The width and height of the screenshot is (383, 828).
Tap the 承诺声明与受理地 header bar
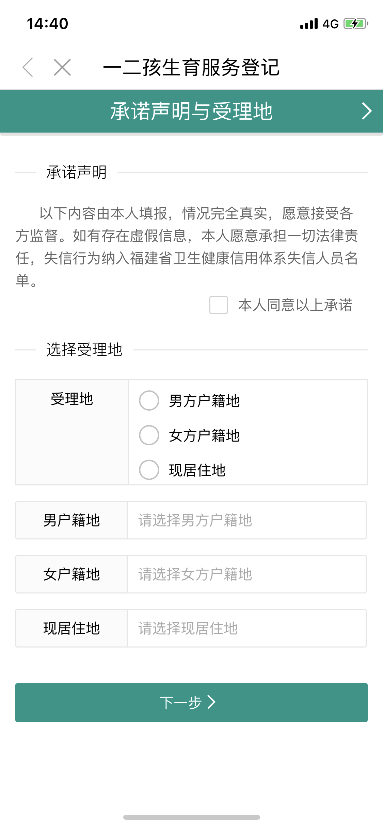point(191,111)
